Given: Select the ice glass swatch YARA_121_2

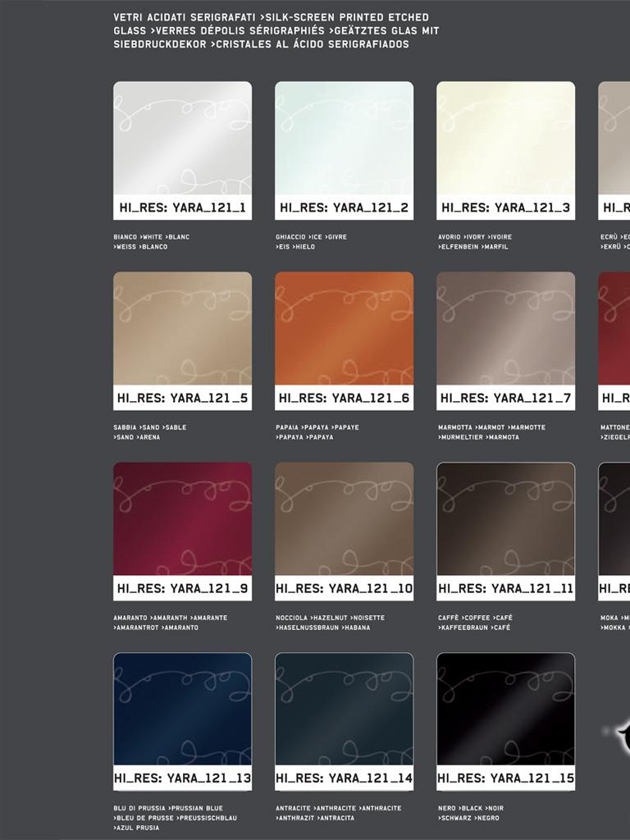Looking at the screenshot, I should tap(344, 138).
